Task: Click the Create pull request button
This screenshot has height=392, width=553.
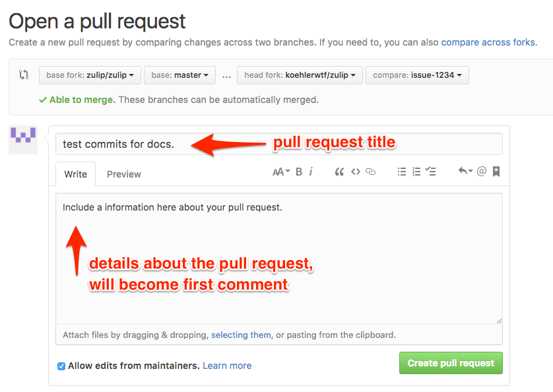Action: point(451,363)
